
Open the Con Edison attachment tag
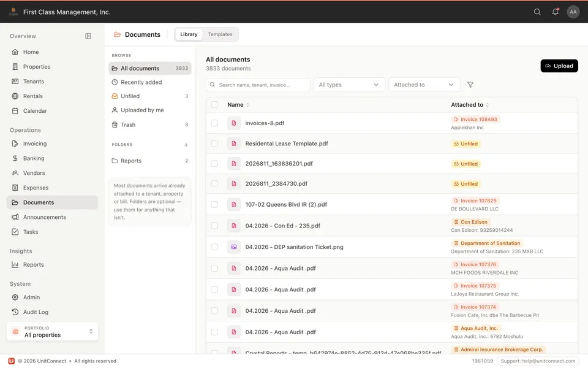click(x=470, y=222)
